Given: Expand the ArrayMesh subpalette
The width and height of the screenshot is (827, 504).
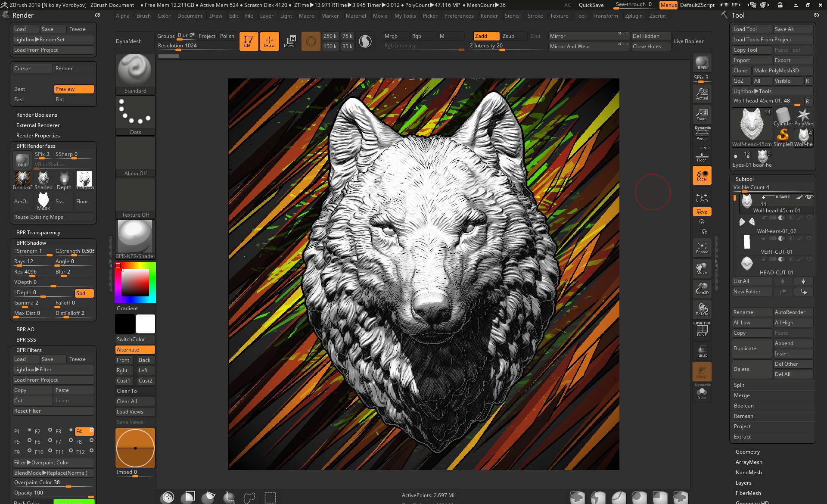Looking at the screenshot, I should pyautogui.click(x=749, y=462).
